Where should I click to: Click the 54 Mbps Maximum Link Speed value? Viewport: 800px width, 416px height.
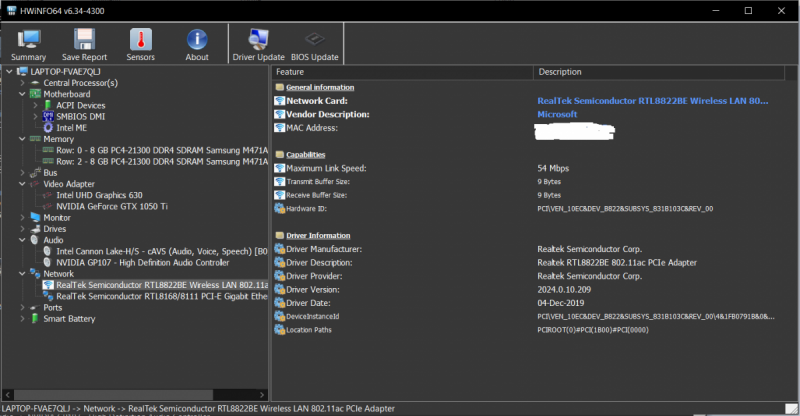click(553, 168)
